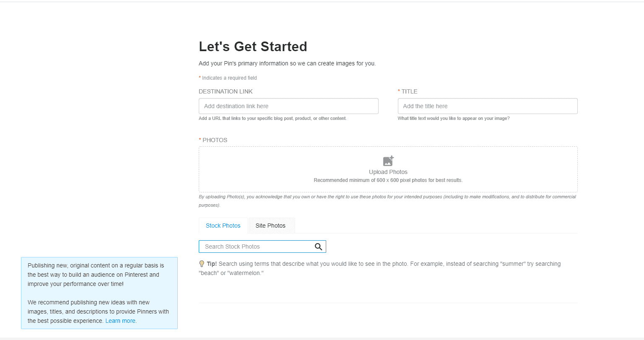Click the Upload Photos image icon

[388, 161]
